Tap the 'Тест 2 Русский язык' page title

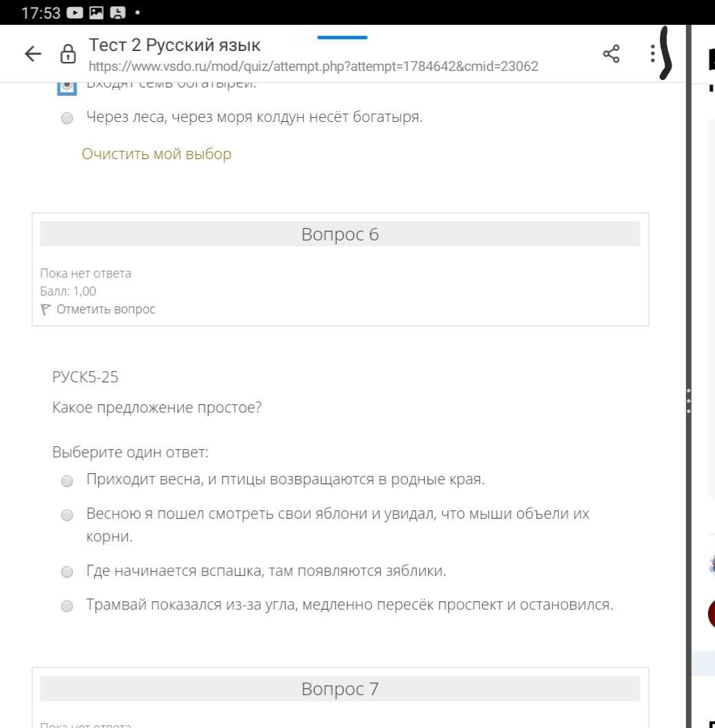[x=175, y=46]
